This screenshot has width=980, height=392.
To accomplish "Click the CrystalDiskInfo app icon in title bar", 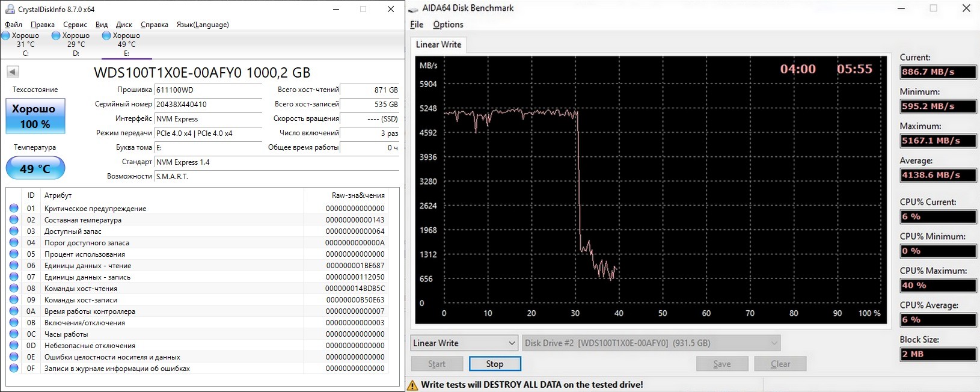I will click(10, 9).
